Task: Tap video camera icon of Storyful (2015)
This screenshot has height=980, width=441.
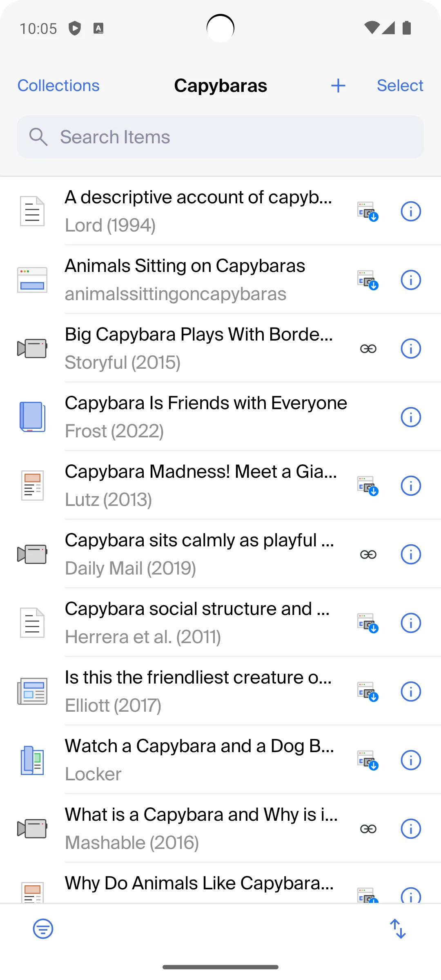Action: tap(32, 349)
